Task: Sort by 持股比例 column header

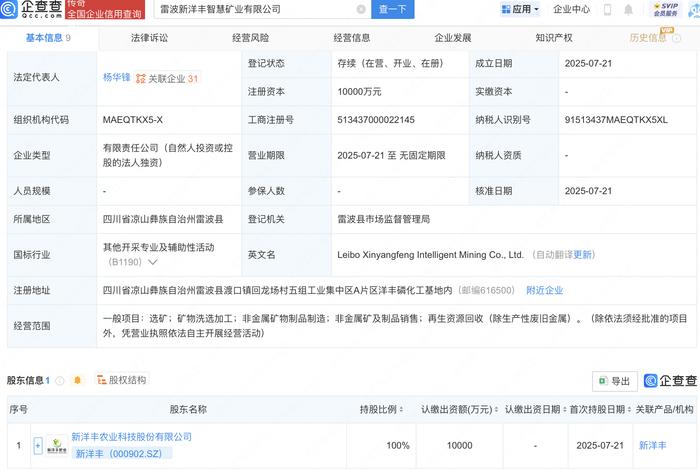Action: [x=382, y=409]
